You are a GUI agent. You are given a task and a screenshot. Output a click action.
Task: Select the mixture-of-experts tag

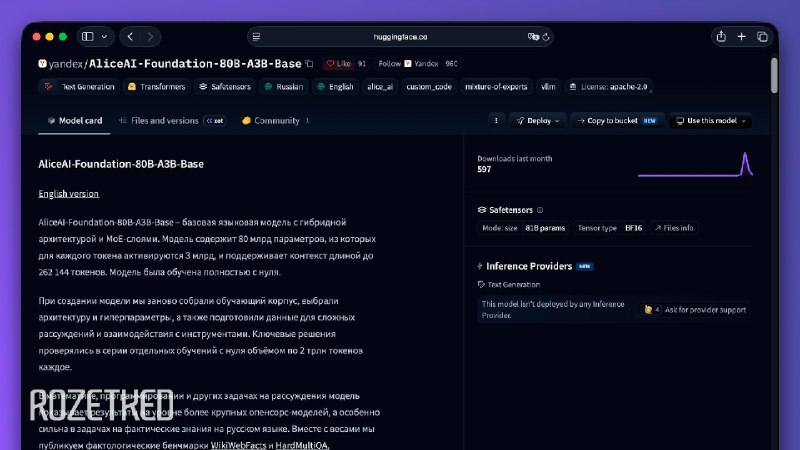tap(496, 87)
